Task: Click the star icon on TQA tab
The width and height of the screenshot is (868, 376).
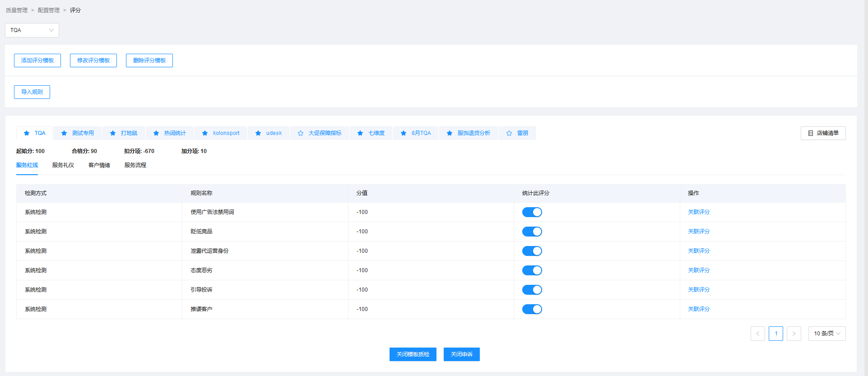Action: [27, 133]
